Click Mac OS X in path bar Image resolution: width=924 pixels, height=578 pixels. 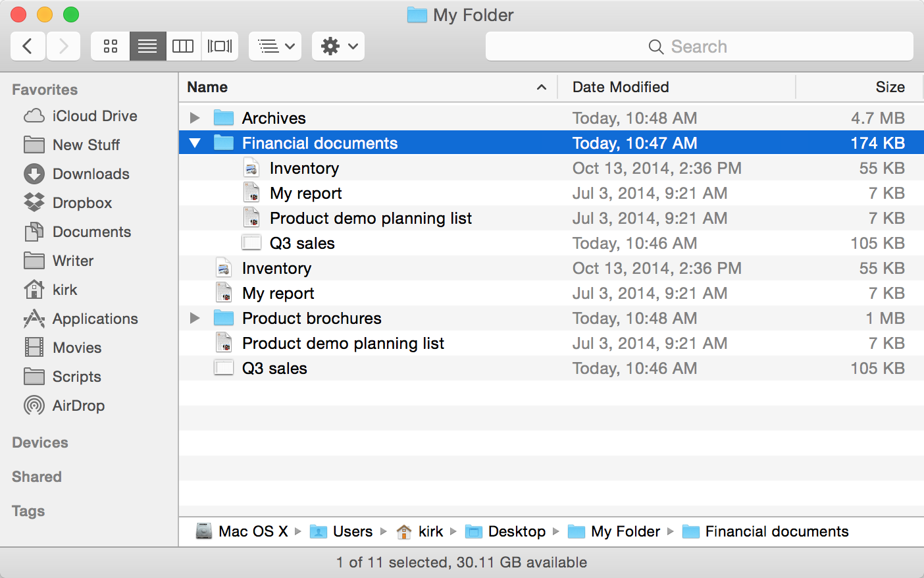click(x=242, y=531)
